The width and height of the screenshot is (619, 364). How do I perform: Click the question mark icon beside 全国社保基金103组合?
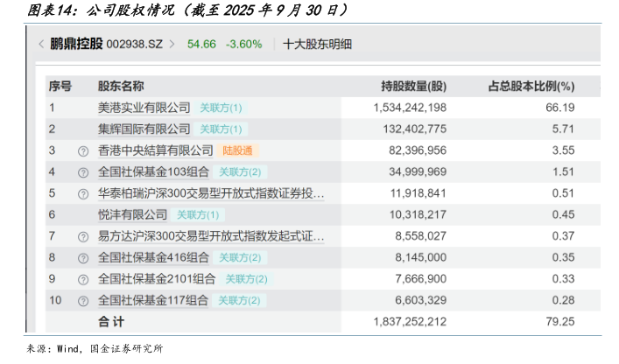click(83, 172)
